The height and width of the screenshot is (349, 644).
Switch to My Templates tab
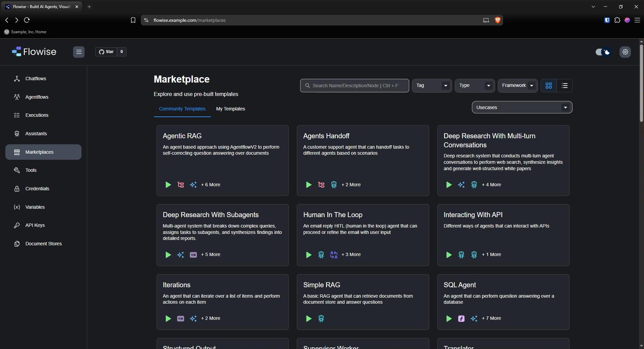(x=230, y=109)
